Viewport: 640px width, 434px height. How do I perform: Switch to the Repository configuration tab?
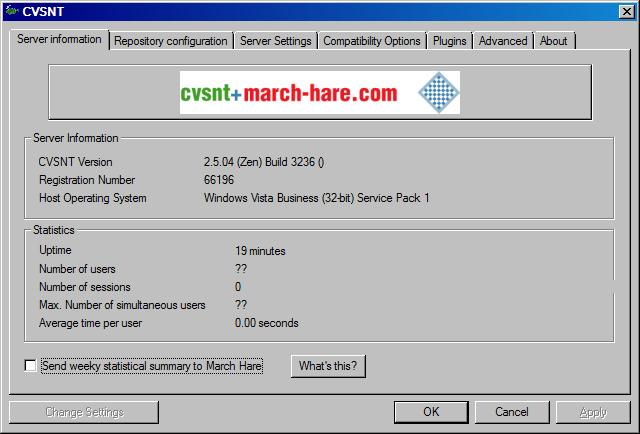[170, 41]
